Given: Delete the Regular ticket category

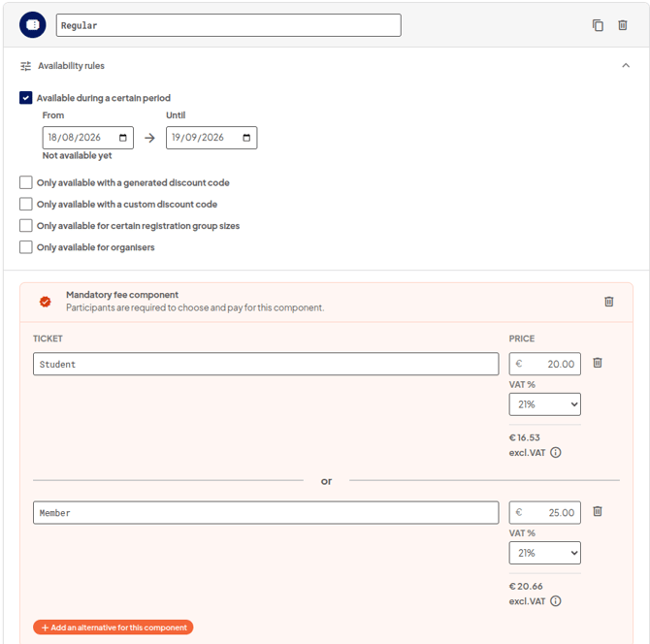Looking at the screenshot, I should click(x=622, y=25).
